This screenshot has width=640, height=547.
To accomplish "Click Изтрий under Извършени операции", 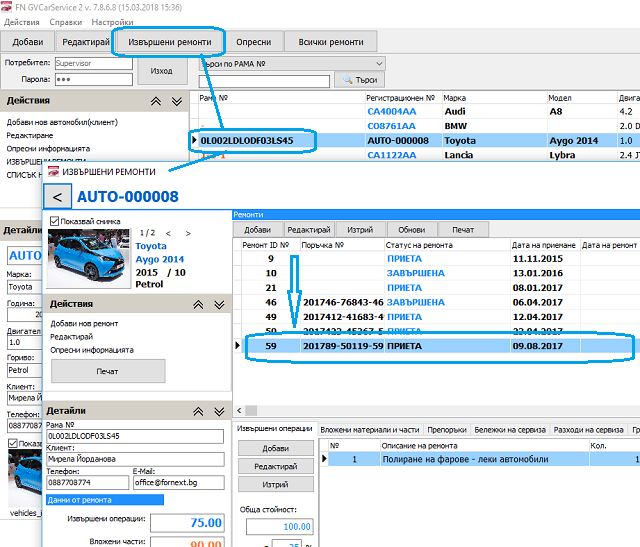I will coord(276,485).
